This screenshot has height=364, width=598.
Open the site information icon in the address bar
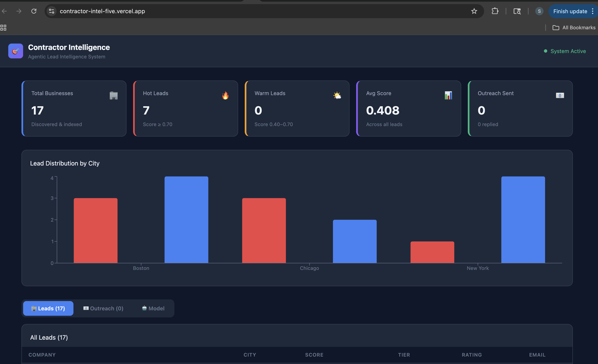pyautogui.click(x=51, y=11)
